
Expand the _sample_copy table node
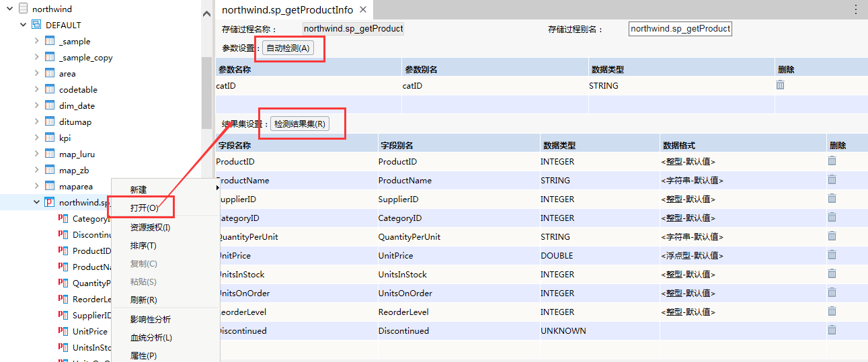click(37, 57)
